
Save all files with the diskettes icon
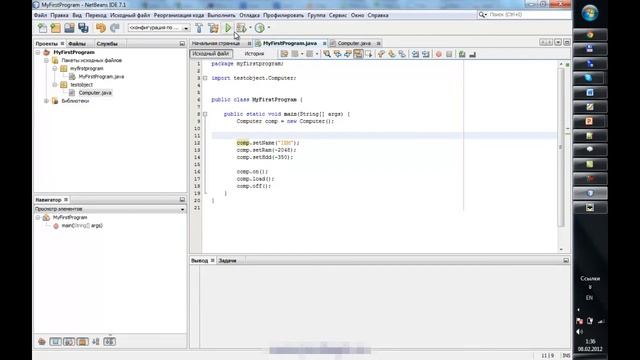click(83, 28)
